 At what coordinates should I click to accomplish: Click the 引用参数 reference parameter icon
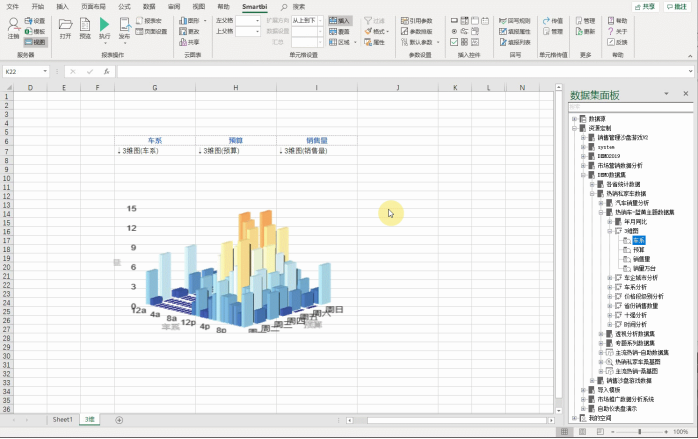417,21
